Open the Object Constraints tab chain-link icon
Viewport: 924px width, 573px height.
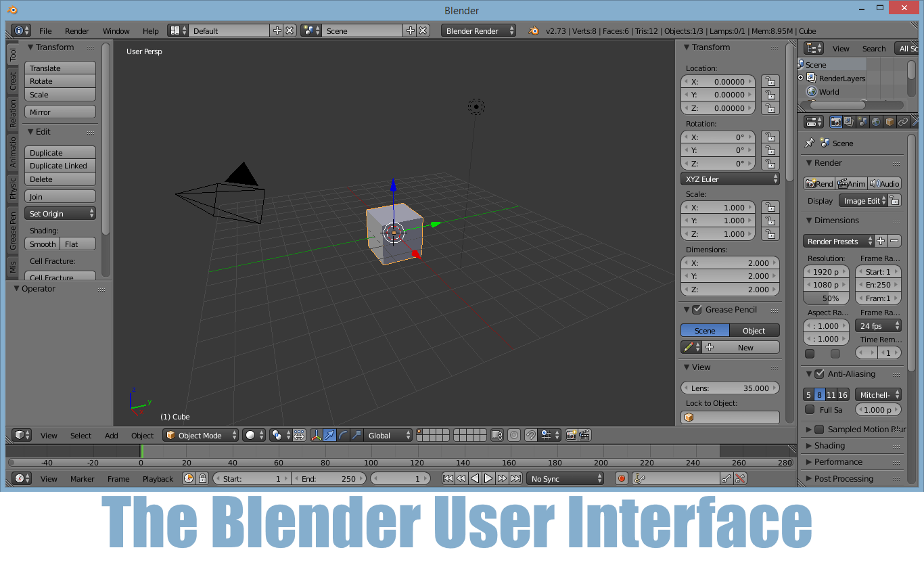coord(902,122)
